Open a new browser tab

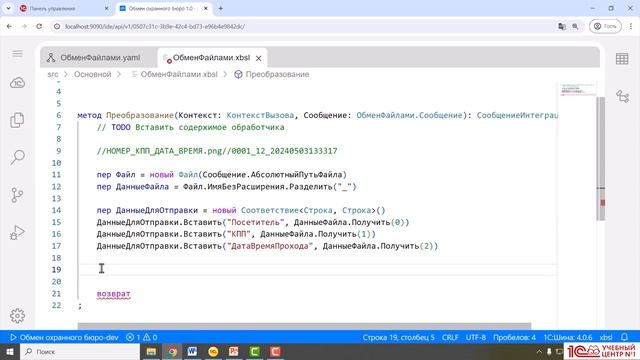(x=220, y=8)
